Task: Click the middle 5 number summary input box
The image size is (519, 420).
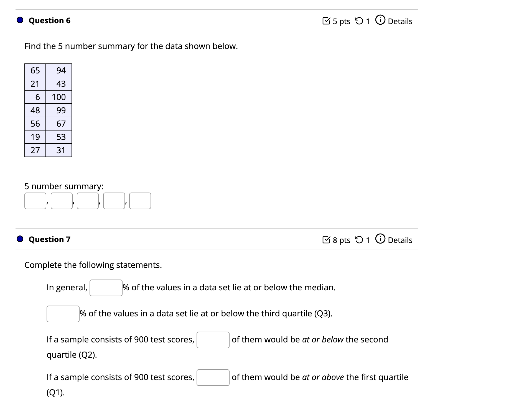Action: pyautogui.click(x=88, y=201)
